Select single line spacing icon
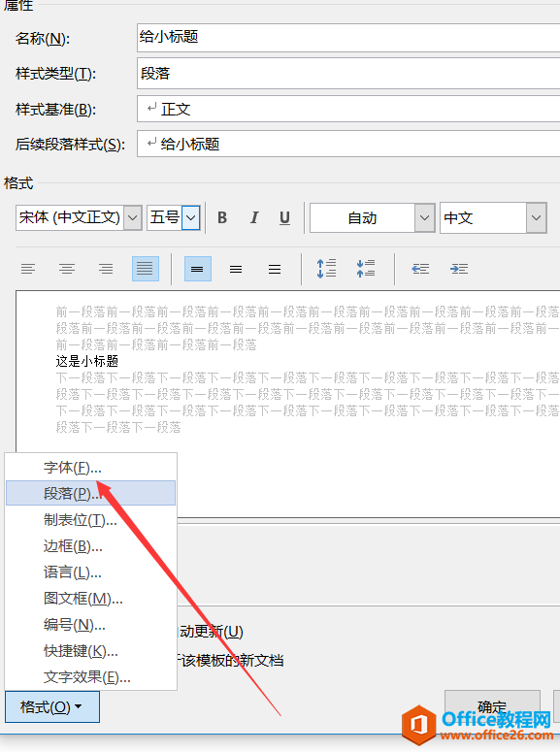The height and width of the screenshot is (752, 560). pos(197,269)
